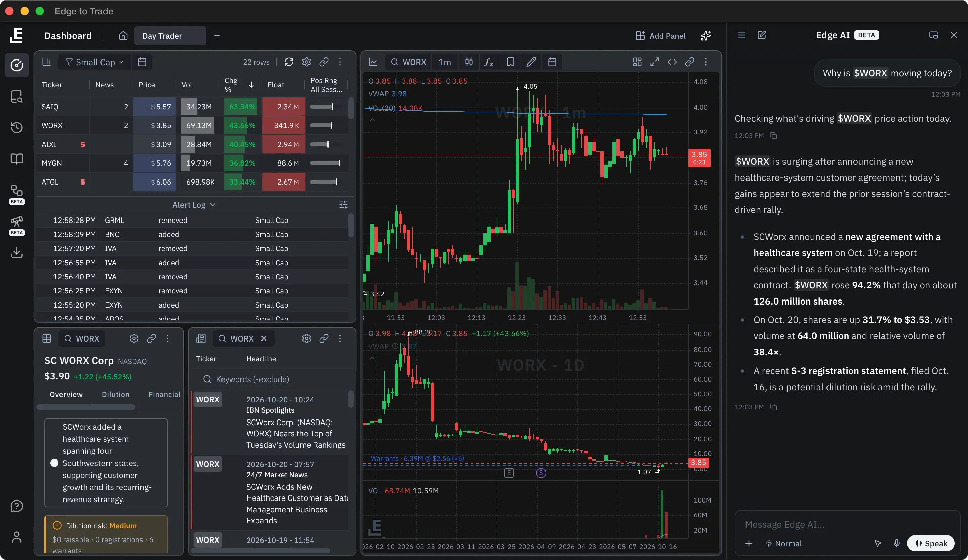The height and width of the screenshot is (560, 968).
Task: Collapse indicators on the 1D chart
Action: (x=372, y=358)
